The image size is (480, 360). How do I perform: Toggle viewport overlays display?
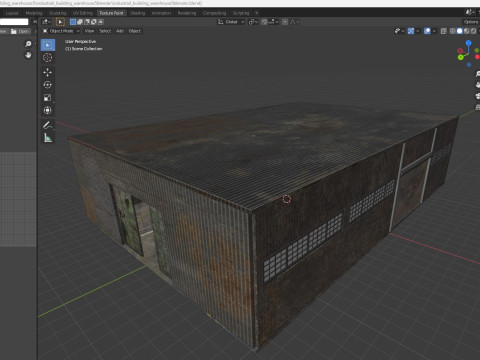(427, 31)
